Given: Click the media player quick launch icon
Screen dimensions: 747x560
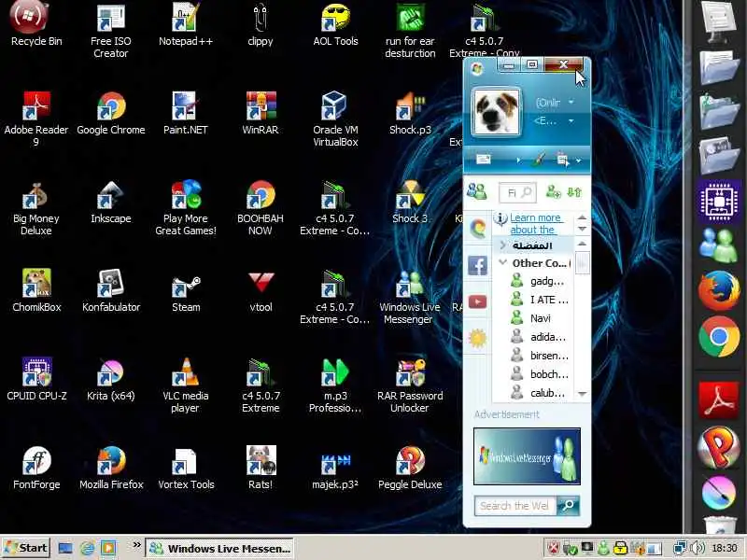Looking at the screenshot, I should pyautogui.click(x=108, y=549).
